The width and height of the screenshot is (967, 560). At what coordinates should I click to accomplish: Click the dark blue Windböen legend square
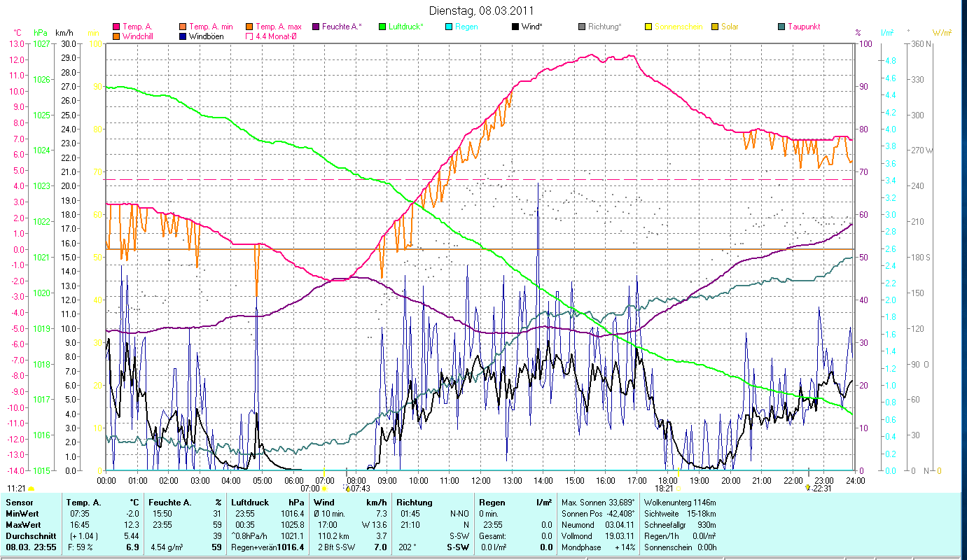coord(183,36)
